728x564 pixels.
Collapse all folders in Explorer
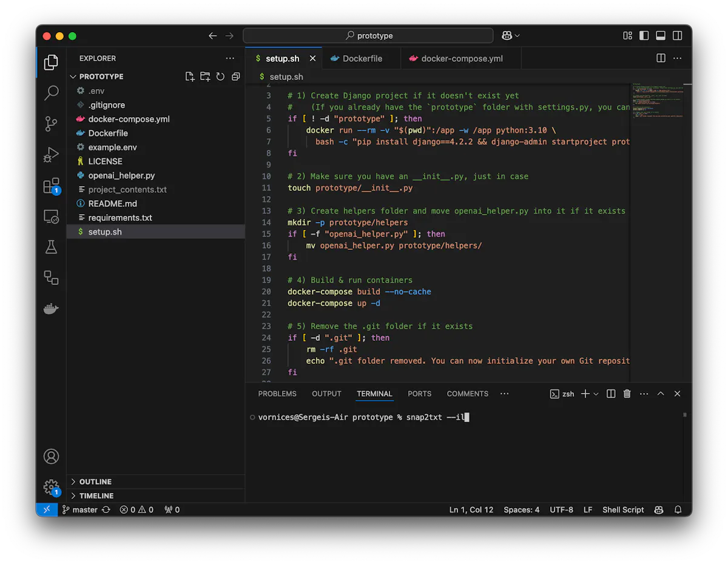point(235,76)
